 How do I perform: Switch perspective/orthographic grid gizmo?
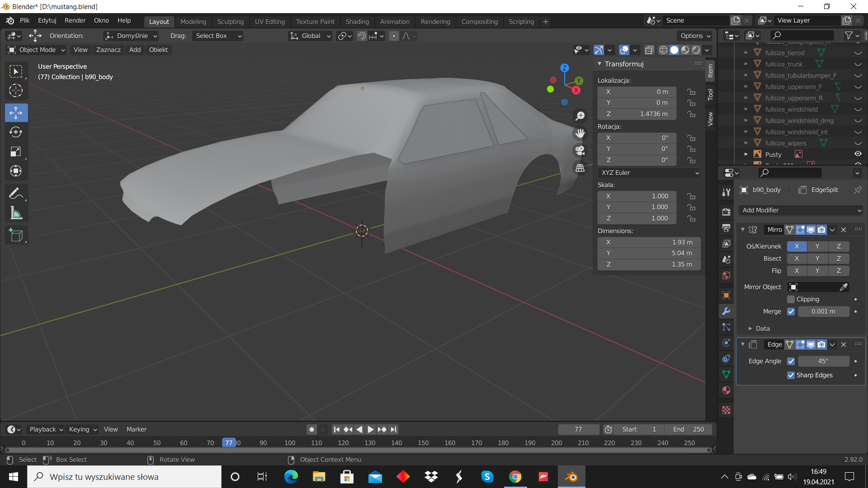[x=580, y=168]
